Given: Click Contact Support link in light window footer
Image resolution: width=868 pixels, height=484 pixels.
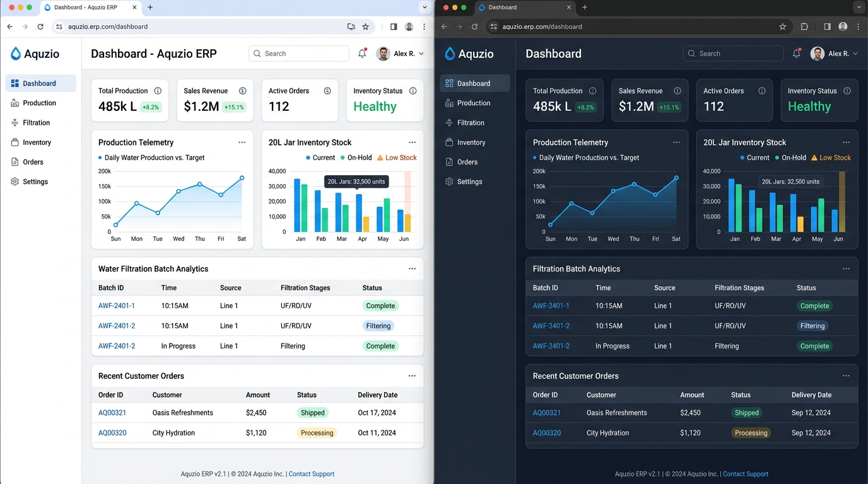Looking at the screenshot, I should click(312, 474).
